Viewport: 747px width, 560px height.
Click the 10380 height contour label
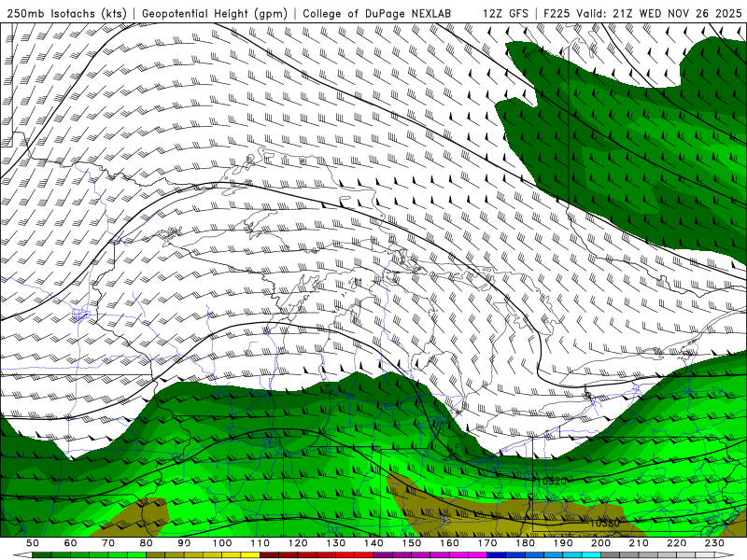(x=604, y=524)
